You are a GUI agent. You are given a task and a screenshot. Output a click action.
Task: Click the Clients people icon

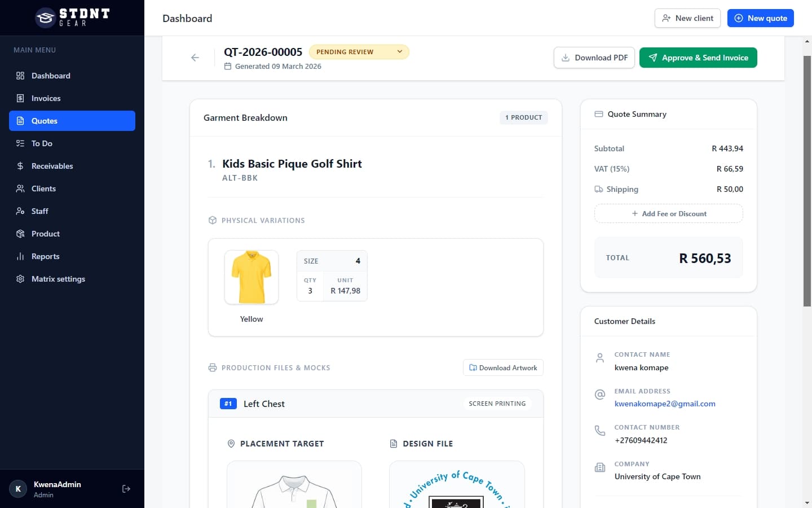(x=20, y=189)
